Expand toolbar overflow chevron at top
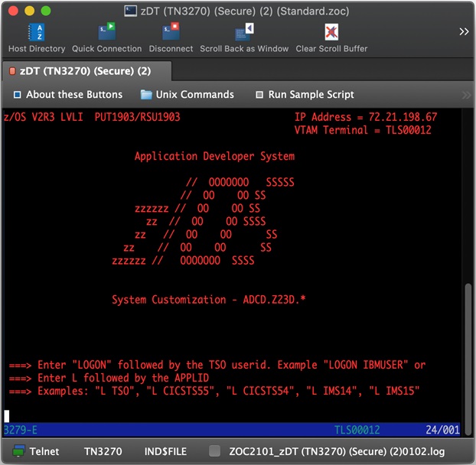476x465 pixels. tap(464, 31)
